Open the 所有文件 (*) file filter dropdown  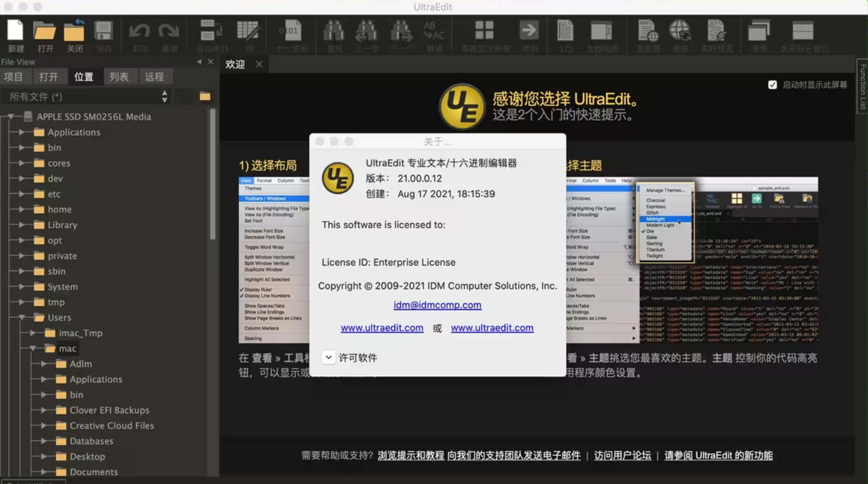pos(87,96)
